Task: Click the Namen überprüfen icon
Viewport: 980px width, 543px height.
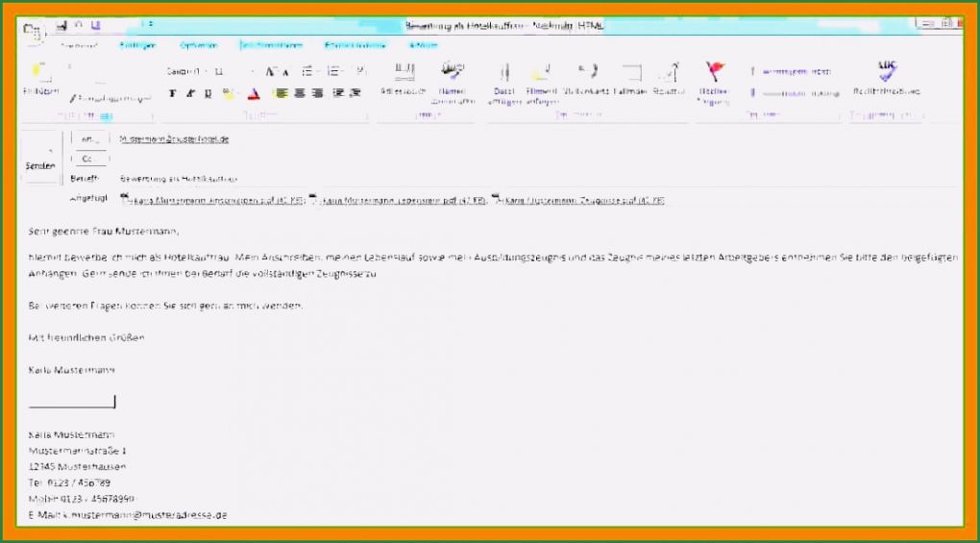Action: (451, 74)
